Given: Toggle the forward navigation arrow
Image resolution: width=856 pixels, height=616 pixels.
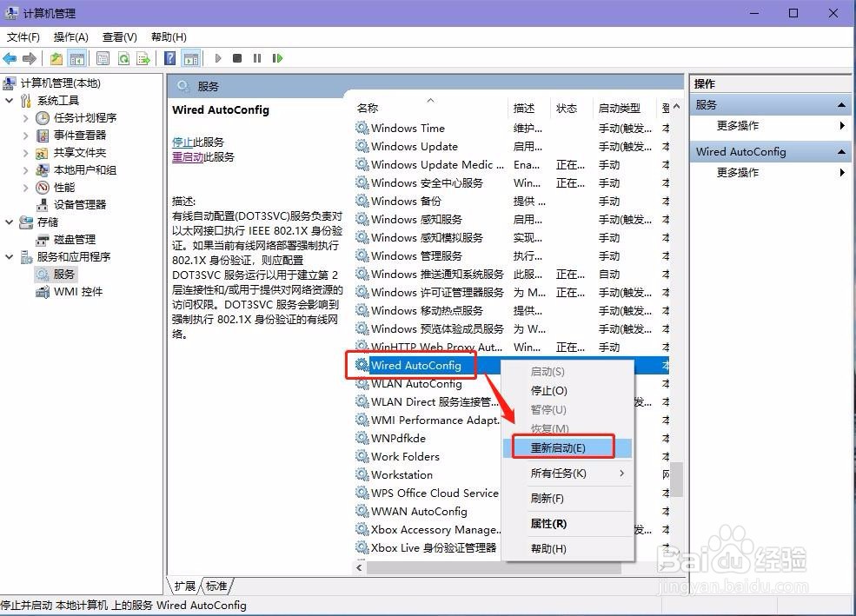Looking at the screenshot, I should pos(29,58).
